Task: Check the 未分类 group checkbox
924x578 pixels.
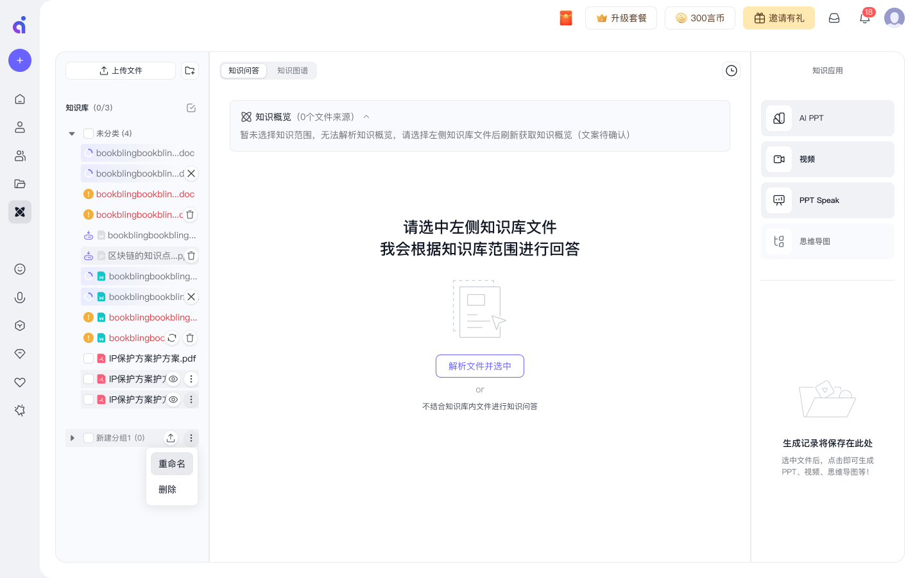Action: pyautogui.click(x=88, y=133)
